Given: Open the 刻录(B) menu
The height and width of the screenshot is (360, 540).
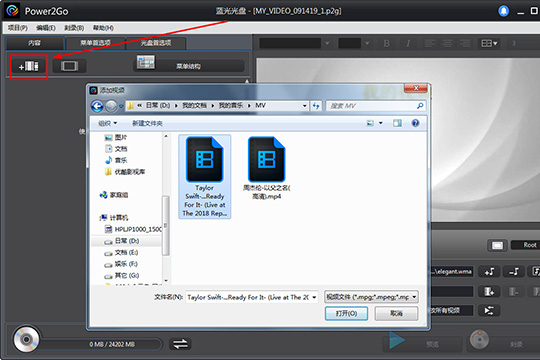Looking at the screenshot, I should pyautogui.click(x=74, y=28).
